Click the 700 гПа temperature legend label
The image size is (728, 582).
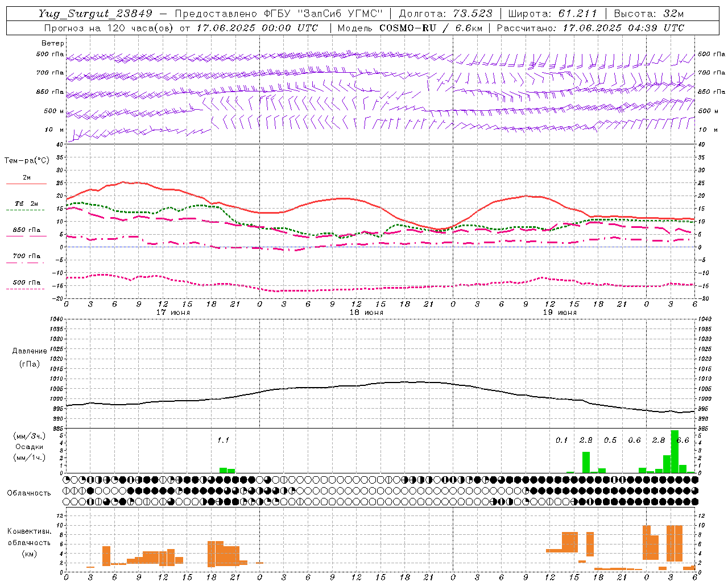pos(27,256)
